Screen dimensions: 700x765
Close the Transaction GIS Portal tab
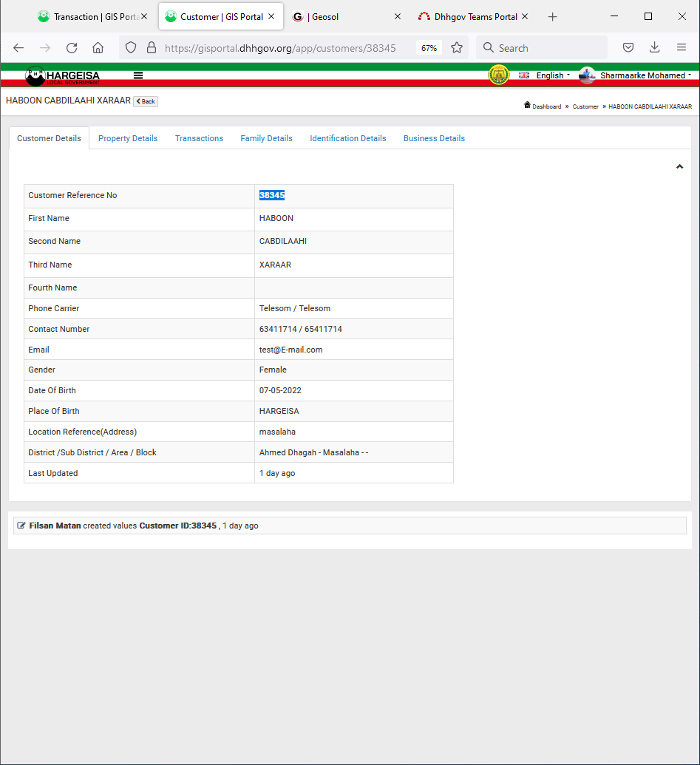pos(144,16)
